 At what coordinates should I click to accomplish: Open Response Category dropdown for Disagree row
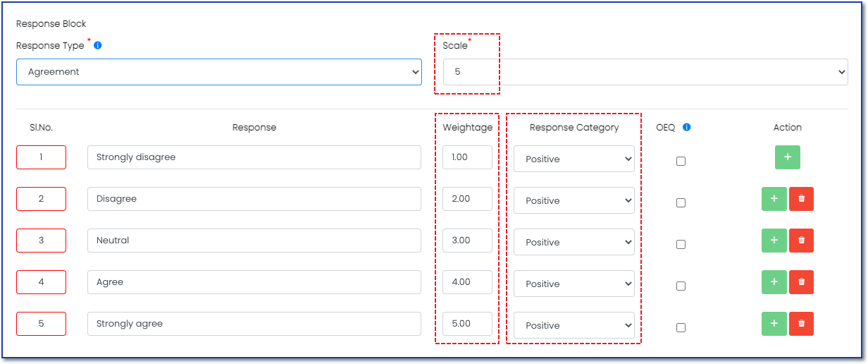pyautogui.click(x=574, y=200)
